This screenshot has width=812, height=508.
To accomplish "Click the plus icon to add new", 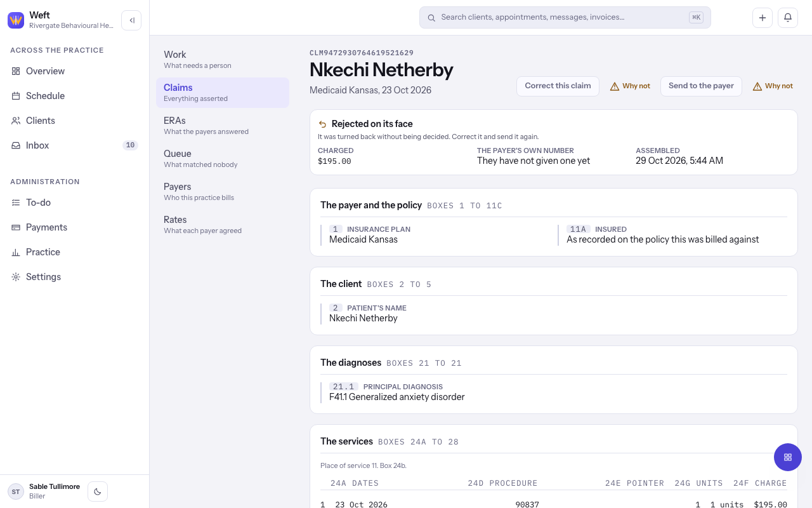I will tap(763, 18).
